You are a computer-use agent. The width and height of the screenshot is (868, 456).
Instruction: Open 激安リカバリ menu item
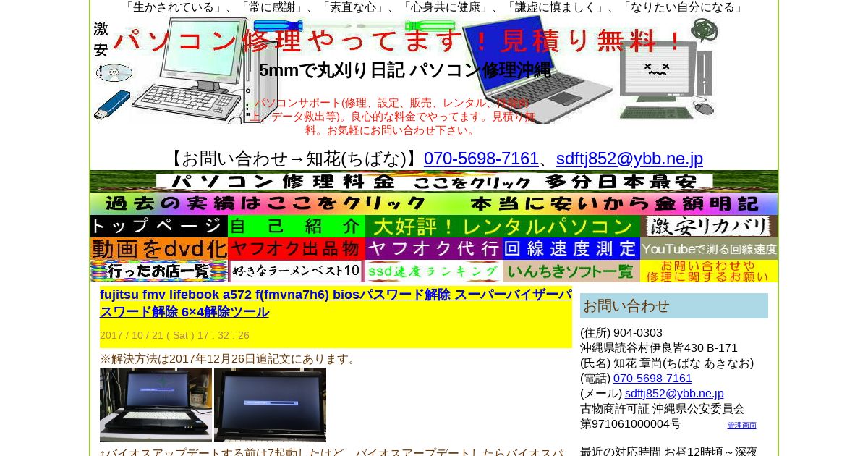coord(709,226)
